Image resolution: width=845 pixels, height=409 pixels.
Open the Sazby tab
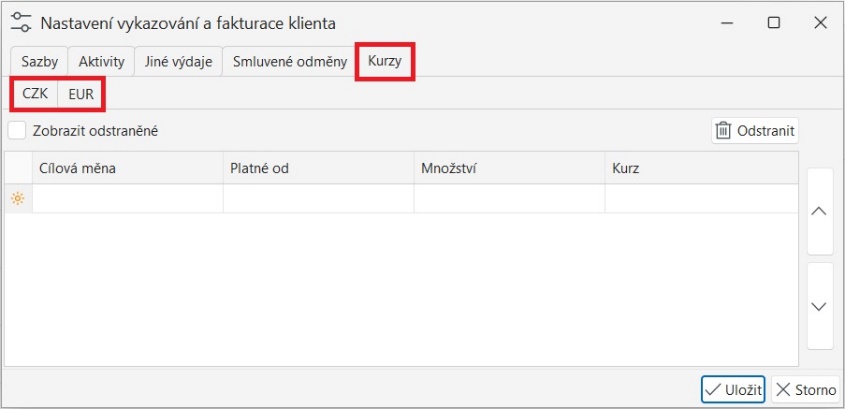pyautogui.click(x=40, y=62)
